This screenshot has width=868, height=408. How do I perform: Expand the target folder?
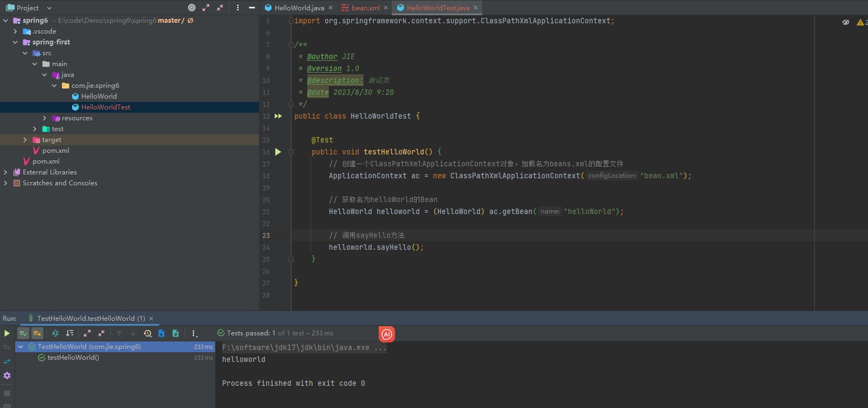tap(25, 140)
